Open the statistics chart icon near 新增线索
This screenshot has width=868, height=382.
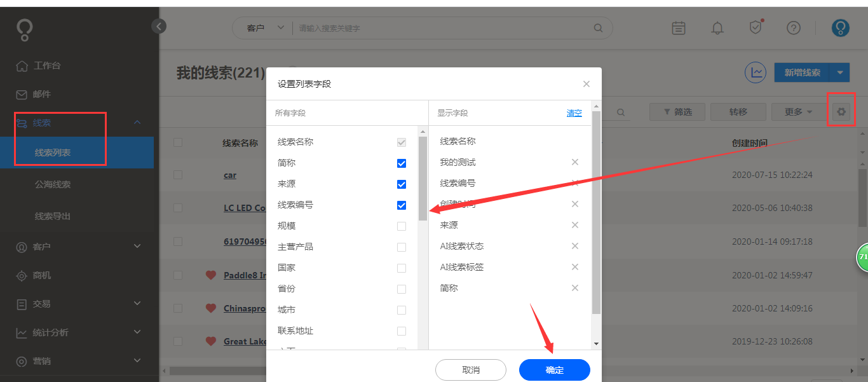pos(755,72)
